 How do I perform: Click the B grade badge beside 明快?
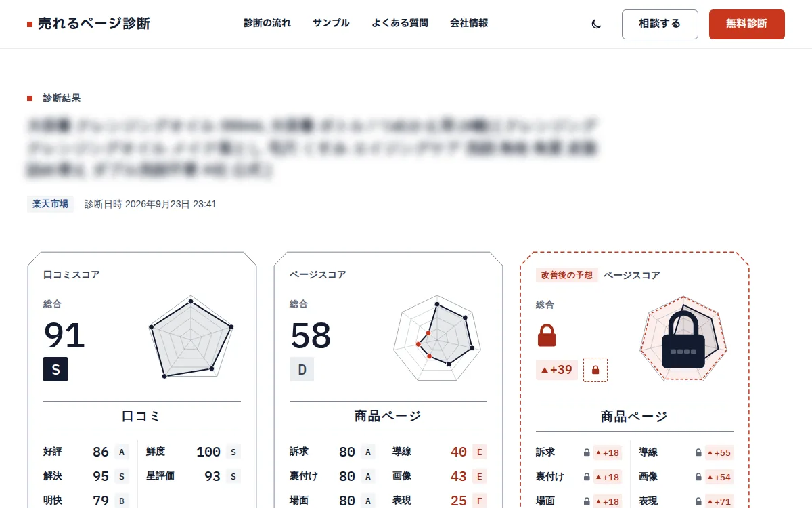pyautogui.click(x=122, y=501)
